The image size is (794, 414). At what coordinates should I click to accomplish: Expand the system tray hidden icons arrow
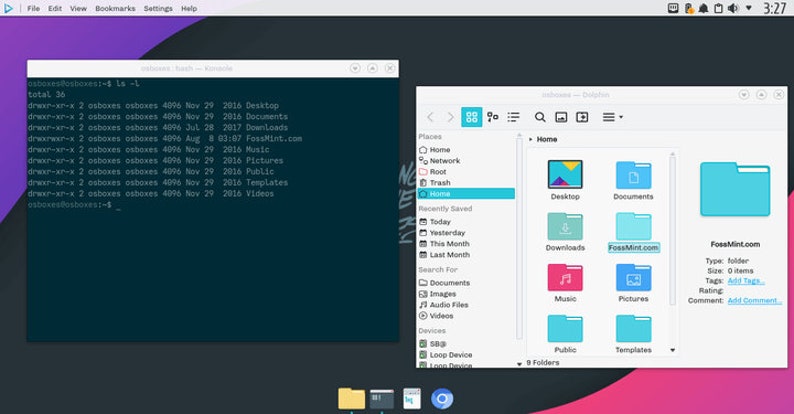[748, 8]
